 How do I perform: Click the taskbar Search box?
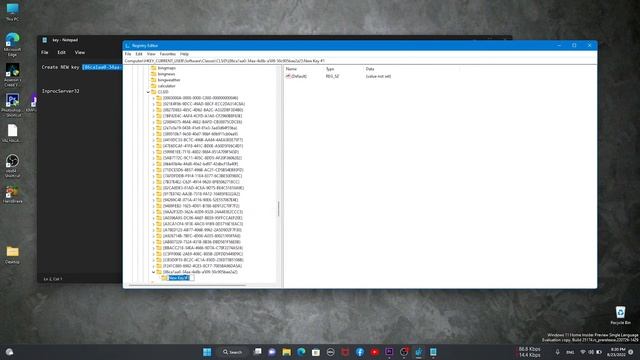[233, 352]
